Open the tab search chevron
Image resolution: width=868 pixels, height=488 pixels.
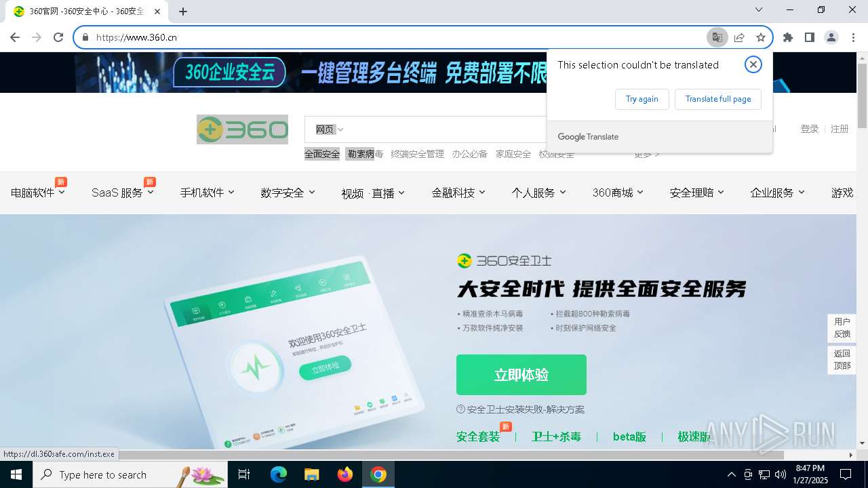[x=759, y=9]
